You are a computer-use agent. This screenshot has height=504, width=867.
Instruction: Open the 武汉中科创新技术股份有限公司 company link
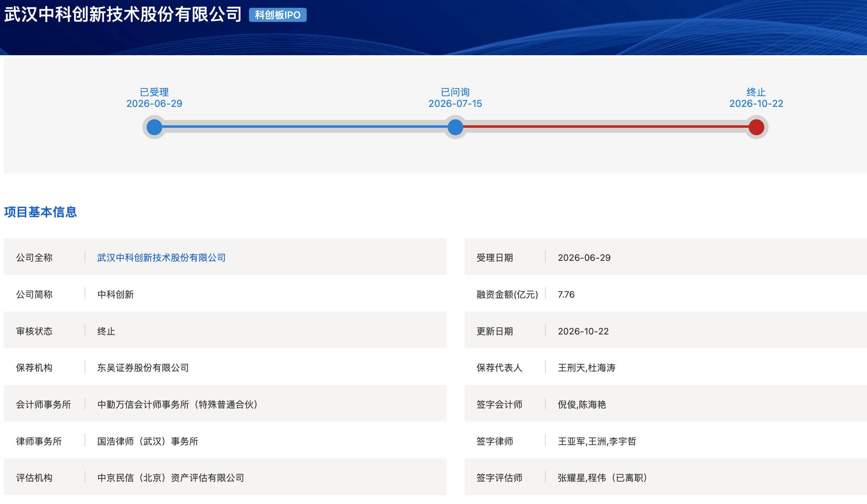tap(161, 258)
